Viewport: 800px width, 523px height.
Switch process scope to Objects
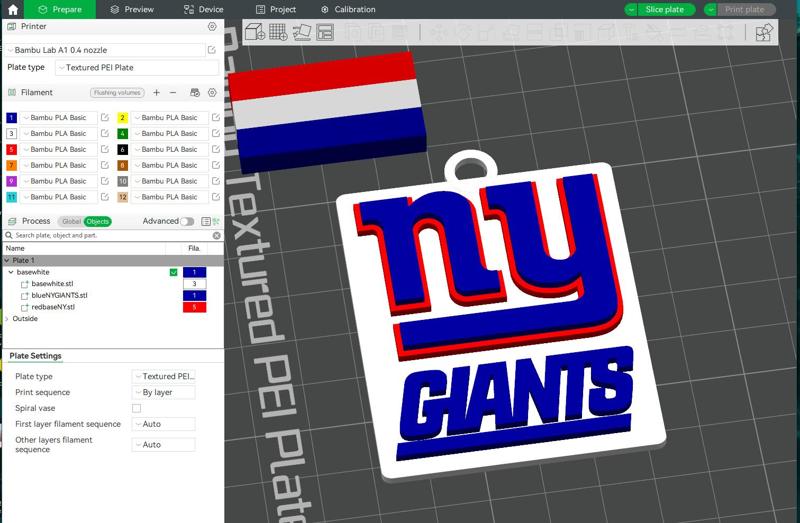(97, 221)
